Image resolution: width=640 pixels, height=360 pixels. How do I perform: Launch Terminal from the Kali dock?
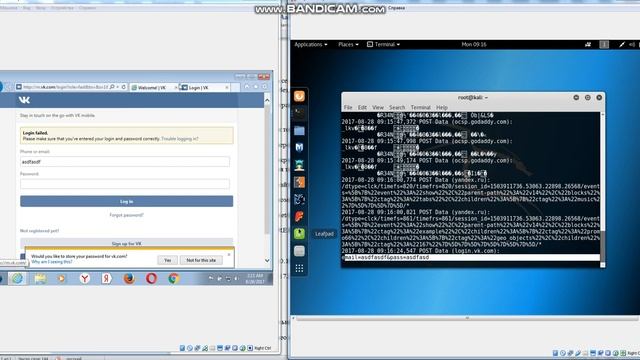coord(299,113)
